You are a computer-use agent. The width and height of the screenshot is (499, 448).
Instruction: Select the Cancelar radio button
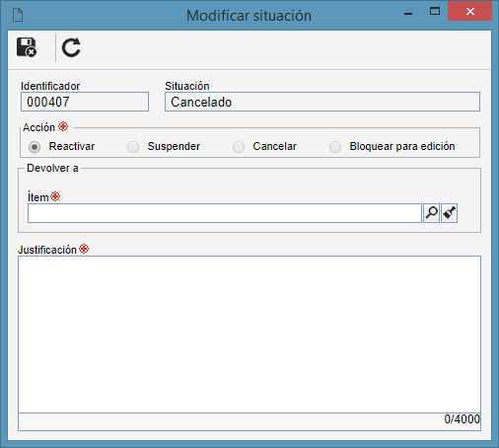(x=239, y=147)
